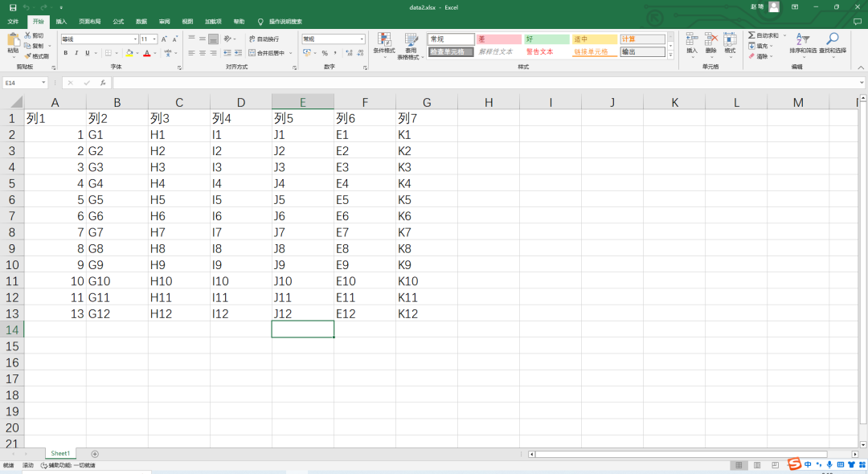Viewport: 868px width, 474px height.
Task: Open the font color dropdown arrow
Action: pos(154,54)
